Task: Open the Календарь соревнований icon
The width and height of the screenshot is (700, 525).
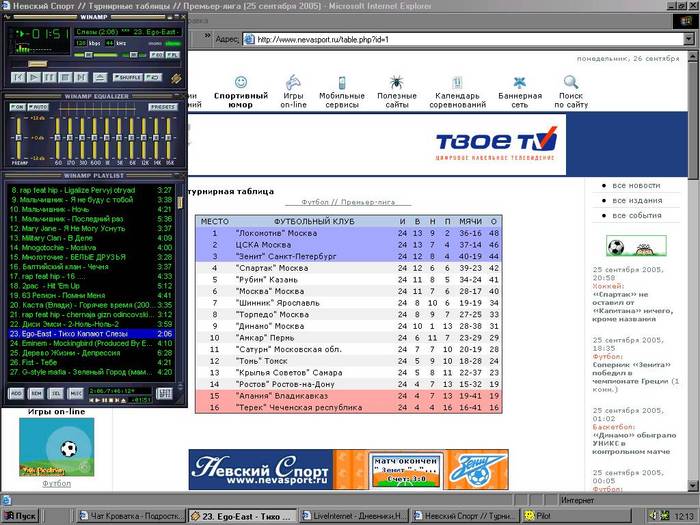Action: point(457,83)
